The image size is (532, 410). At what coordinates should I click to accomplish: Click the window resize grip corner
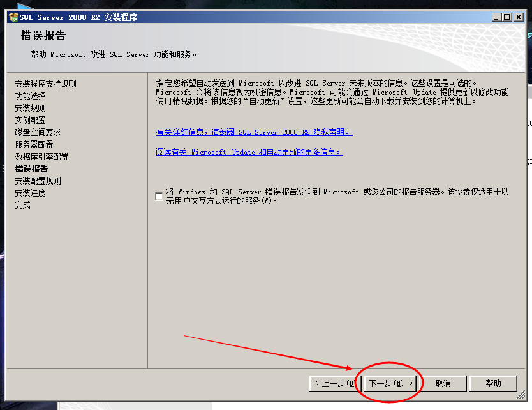pos(521,395)
